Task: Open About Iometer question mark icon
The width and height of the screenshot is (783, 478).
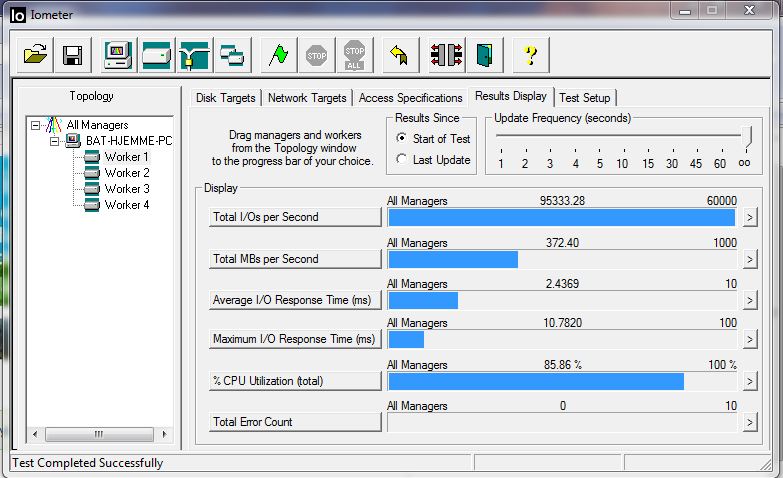Action: (531, 55)
